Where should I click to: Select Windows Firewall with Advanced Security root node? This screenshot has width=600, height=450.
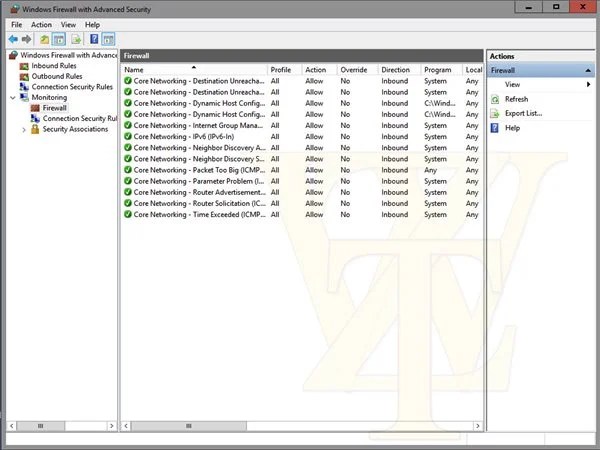click(69, 55)
